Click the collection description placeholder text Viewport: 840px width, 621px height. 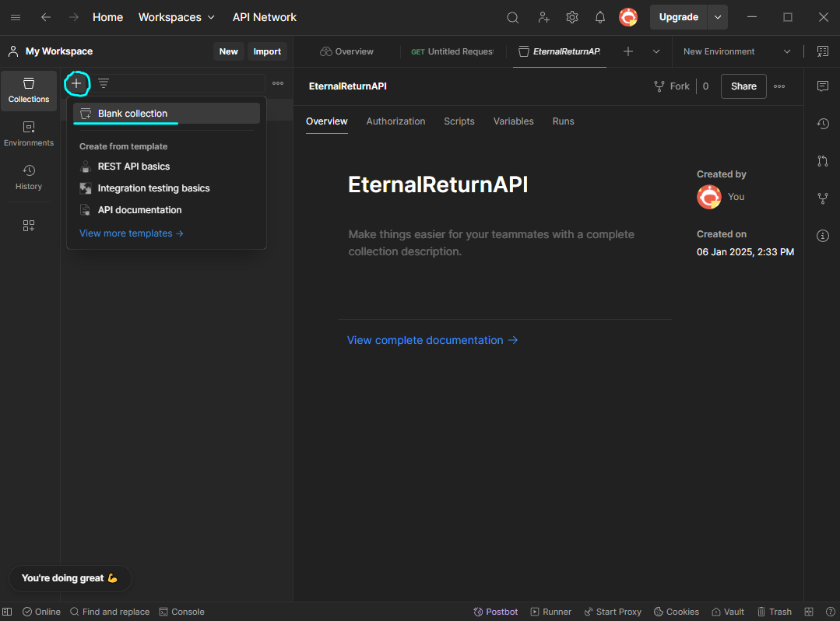click(x=491, y=243)
